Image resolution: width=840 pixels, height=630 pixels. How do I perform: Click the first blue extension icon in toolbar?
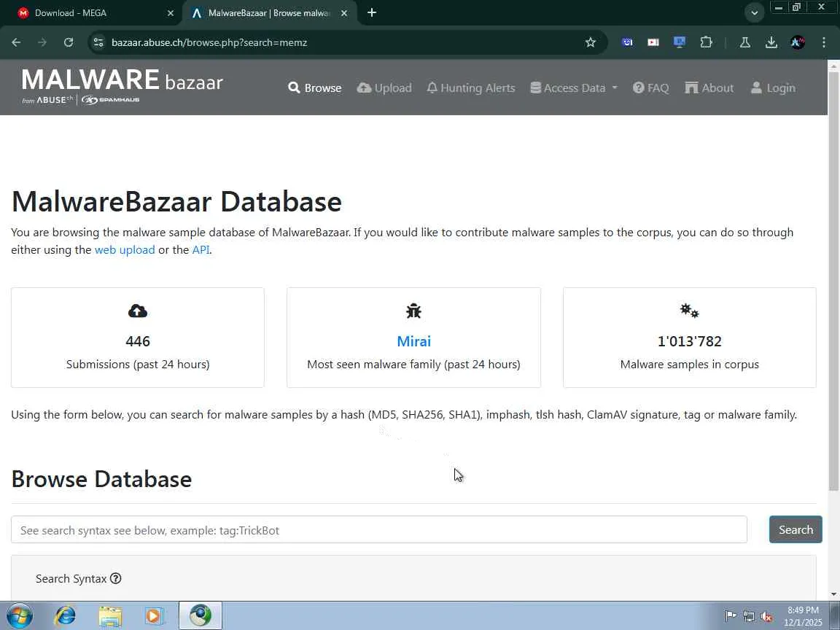click(x=627, y=42)
